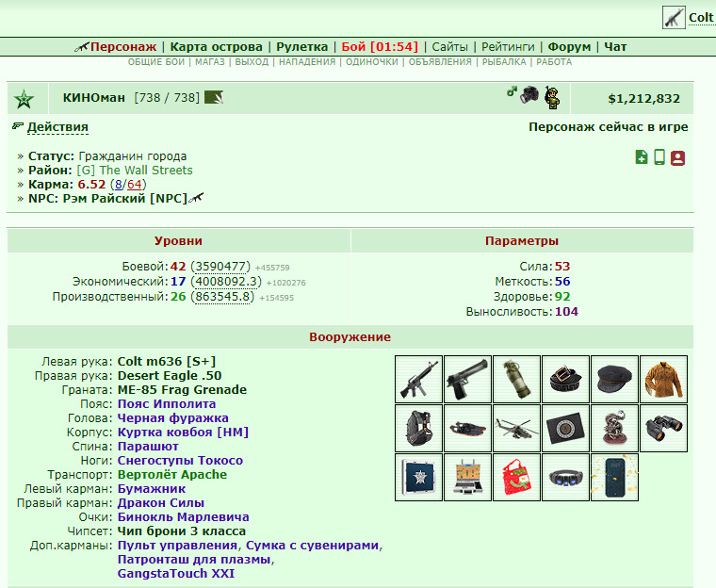The image size is (716, 588).
Task: Click the Бинокль Марлевича item link
Action: 184,517
